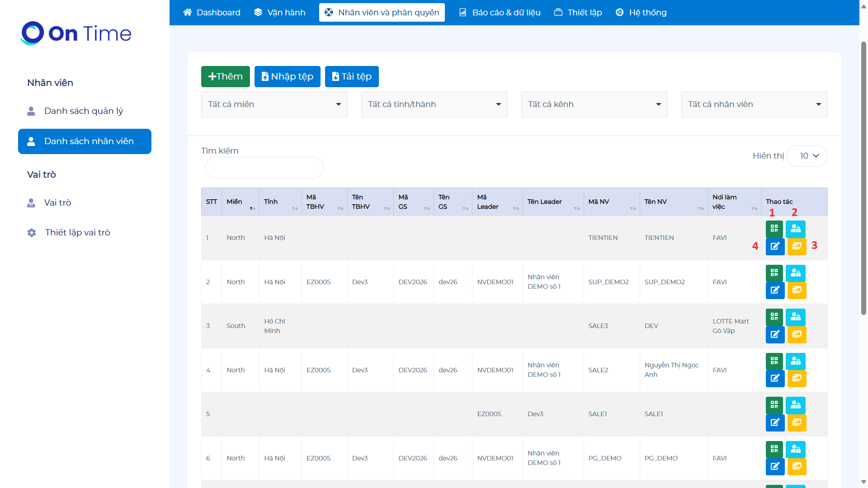868x488 pixels.
Task: Click the green Thêm button
Action: [225, 76]
